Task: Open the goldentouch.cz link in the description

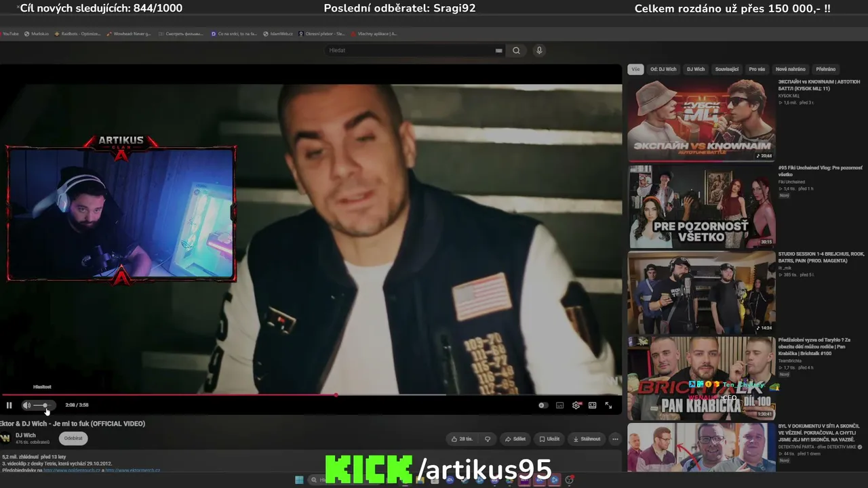Action: [72, 470]
